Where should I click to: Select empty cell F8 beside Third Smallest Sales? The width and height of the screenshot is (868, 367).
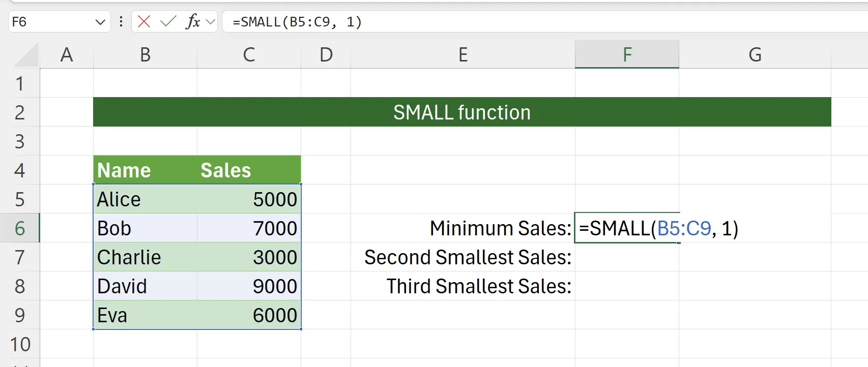[x=627, y=286]
